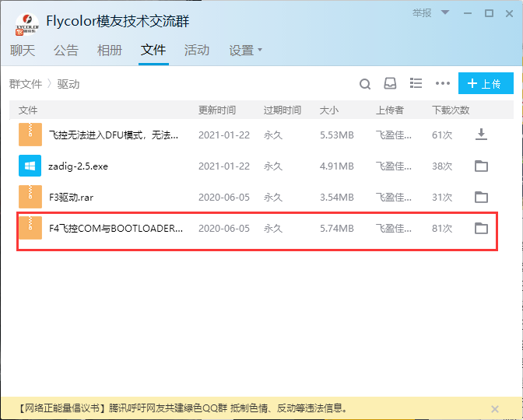The image size is (523, 420).
Task: Open folder location for zadig-2.5.exe
Action: tap(481, 166)
